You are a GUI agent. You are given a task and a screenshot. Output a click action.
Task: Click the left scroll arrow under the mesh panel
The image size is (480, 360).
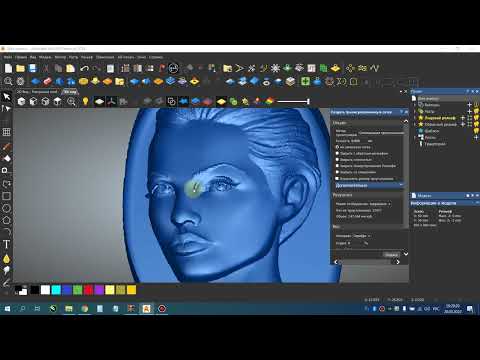pos(336,262)
